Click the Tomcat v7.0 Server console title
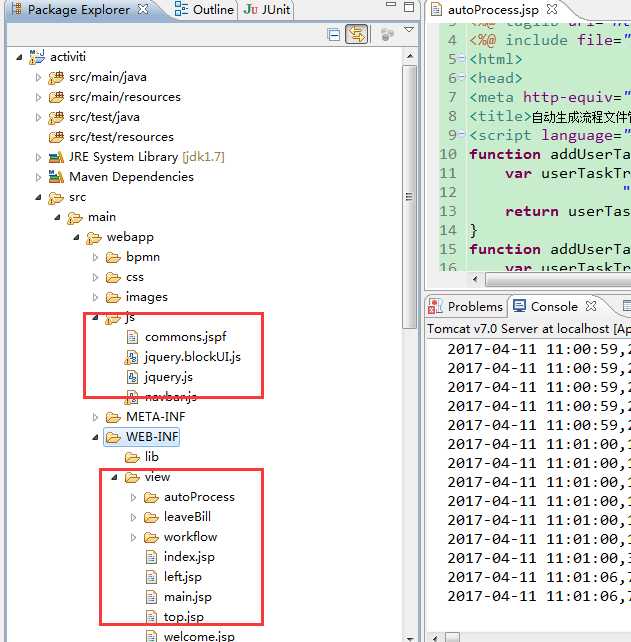Image resolution: width=631 pixels, height=642 pixels. click(529, 329)
